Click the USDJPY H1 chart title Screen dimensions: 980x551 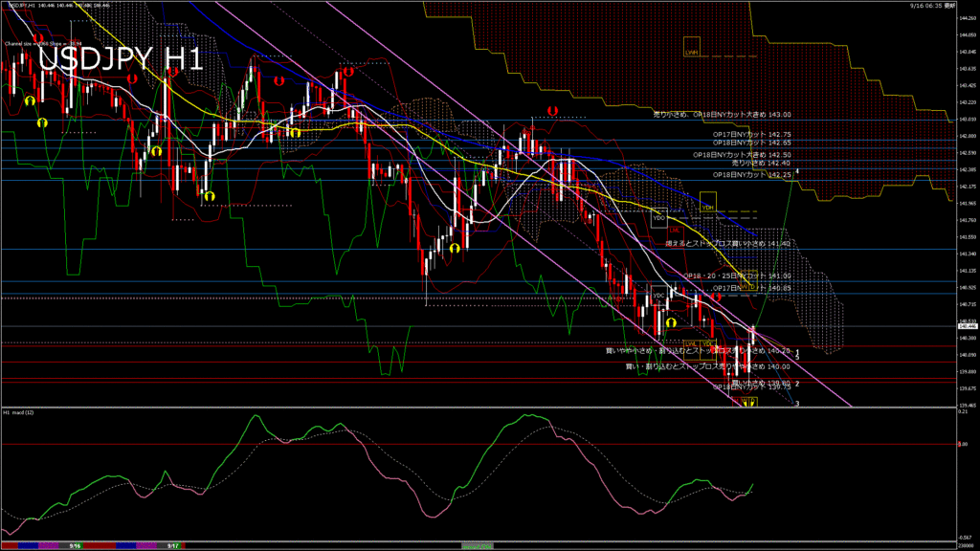pos(119,59)
